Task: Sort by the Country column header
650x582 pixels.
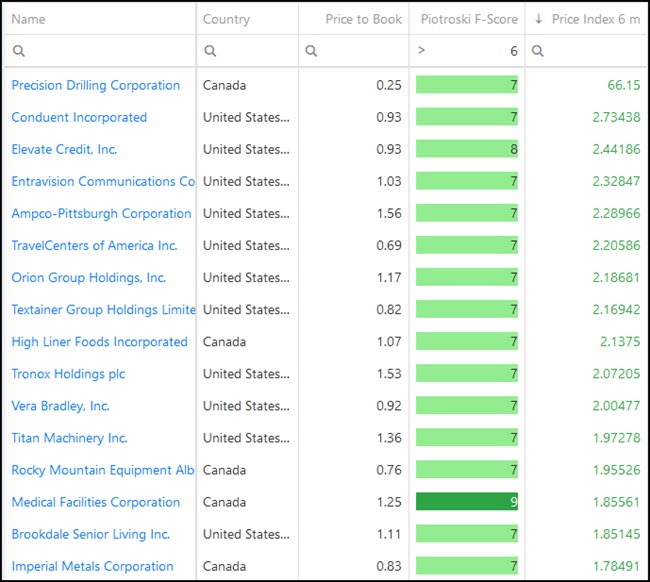Action: click(226, 19)
